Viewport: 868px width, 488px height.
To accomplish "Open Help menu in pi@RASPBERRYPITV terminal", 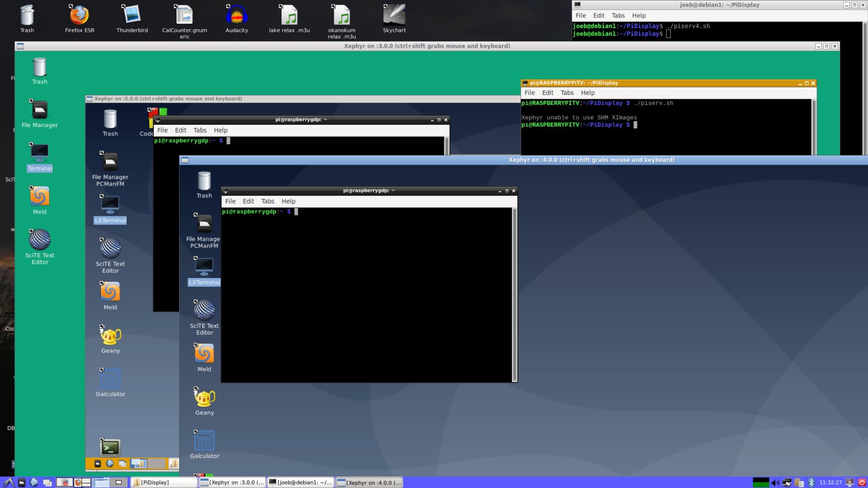I will pyautogui.click(x=588, y=93).
